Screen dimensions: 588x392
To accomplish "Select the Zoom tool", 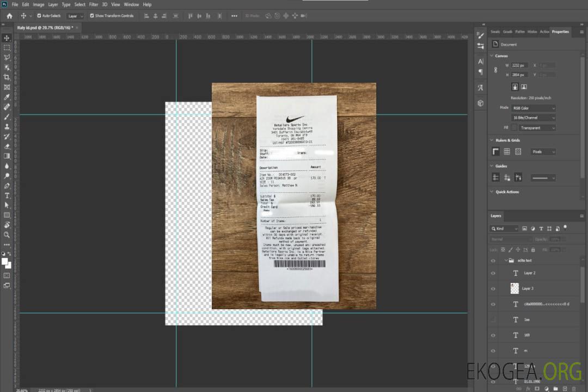I will click(x=7, y=235).
